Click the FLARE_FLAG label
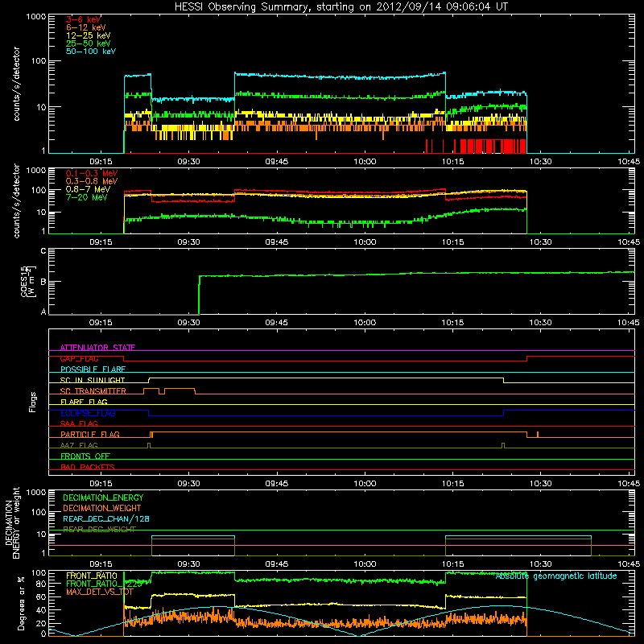This screenshot has width=644, height=644. 84,402
